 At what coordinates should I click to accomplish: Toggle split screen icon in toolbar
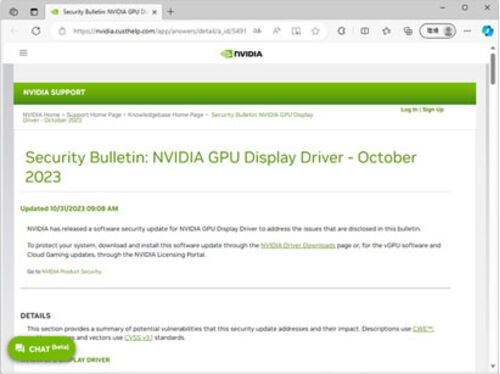(x=365, y=31)
